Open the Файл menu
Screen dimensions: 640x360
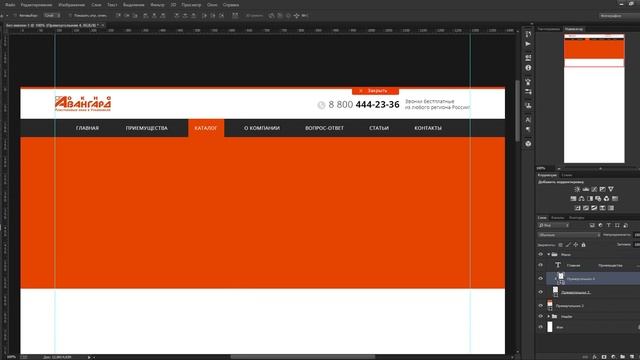click(x=10, y=5)
